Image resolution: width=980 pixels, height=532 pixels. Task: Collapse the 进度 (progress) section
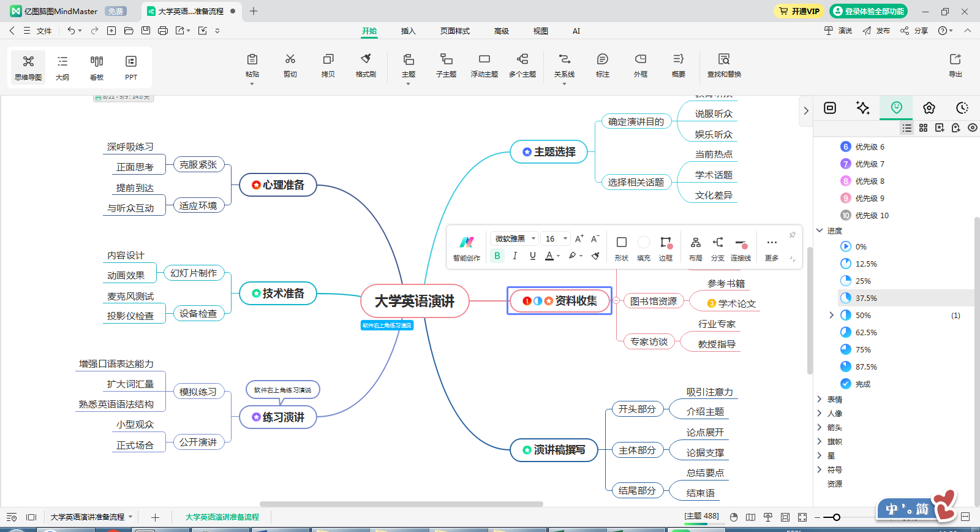click(x=820, y=230)
